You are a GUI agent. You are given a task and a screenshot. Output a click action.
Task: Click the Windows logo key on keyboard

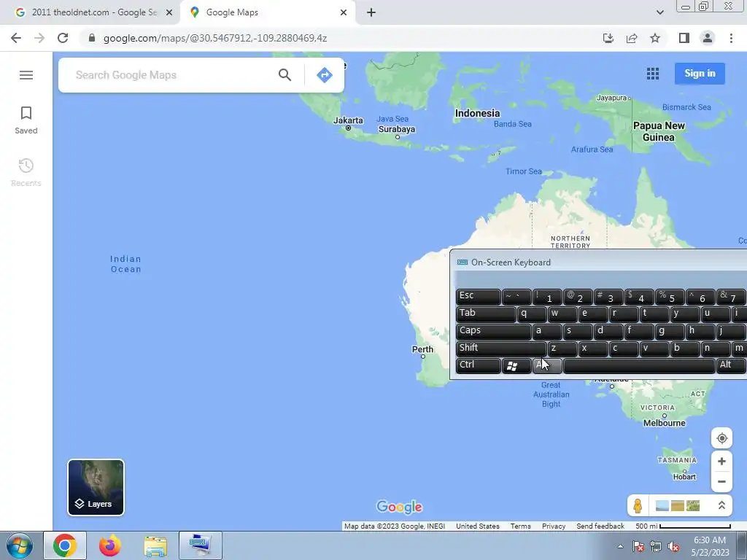pyautogui.click(x=516, y=366)
